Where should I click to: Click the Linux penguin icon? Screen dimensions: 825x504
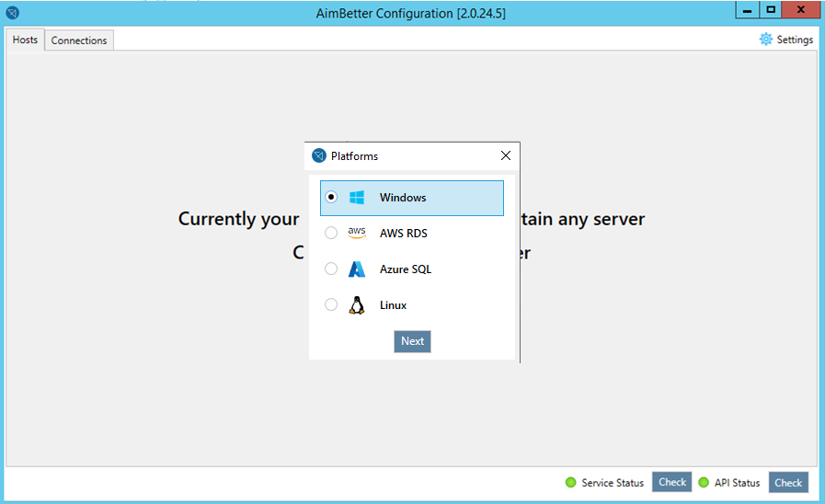pyautogui.click(x=357, y=304)
